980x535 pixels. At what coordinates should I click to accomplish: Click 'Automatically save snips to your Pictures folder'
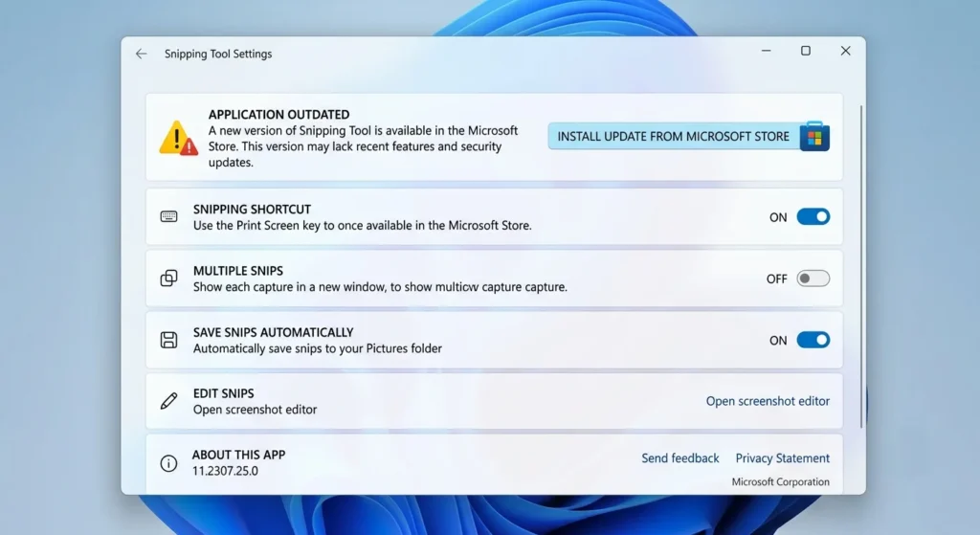click(x=318, y=348)
